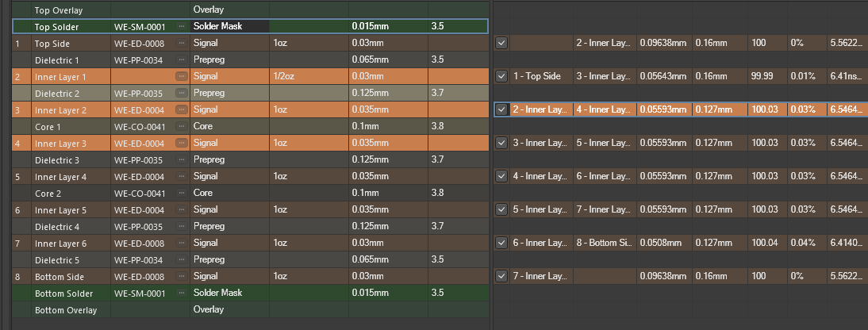
Task: Click ellipsis button beside Core 1 material
Action: (x=181, y=126)
